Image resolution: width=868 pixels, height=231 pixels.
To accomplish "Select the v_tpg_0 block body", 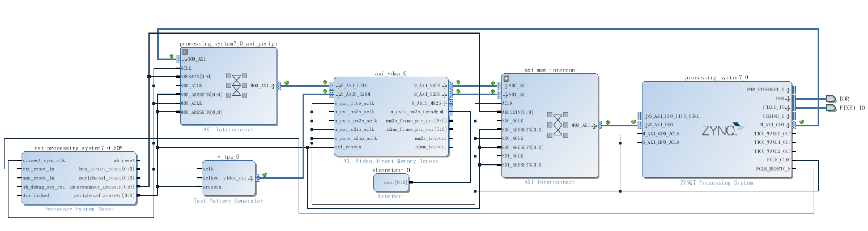I will coord(228,178).
